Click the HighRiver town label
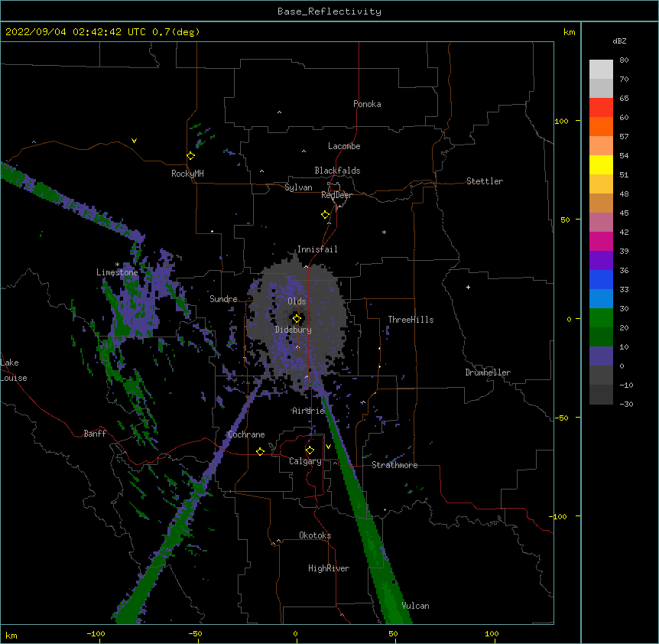This screenshot has height=644, width=659. pos(329,568)
